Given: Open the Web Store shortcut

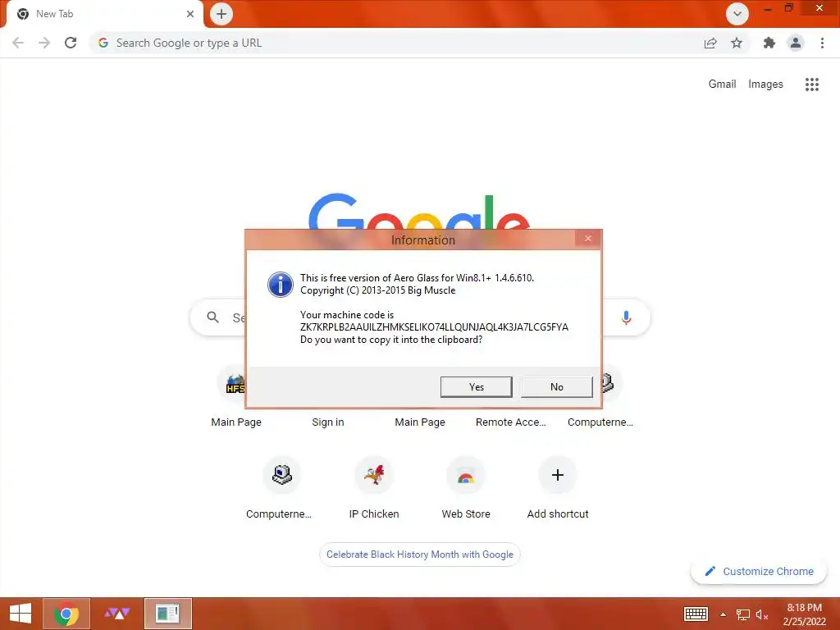Looking at the screenshot, I should click(x=466, y=486).
